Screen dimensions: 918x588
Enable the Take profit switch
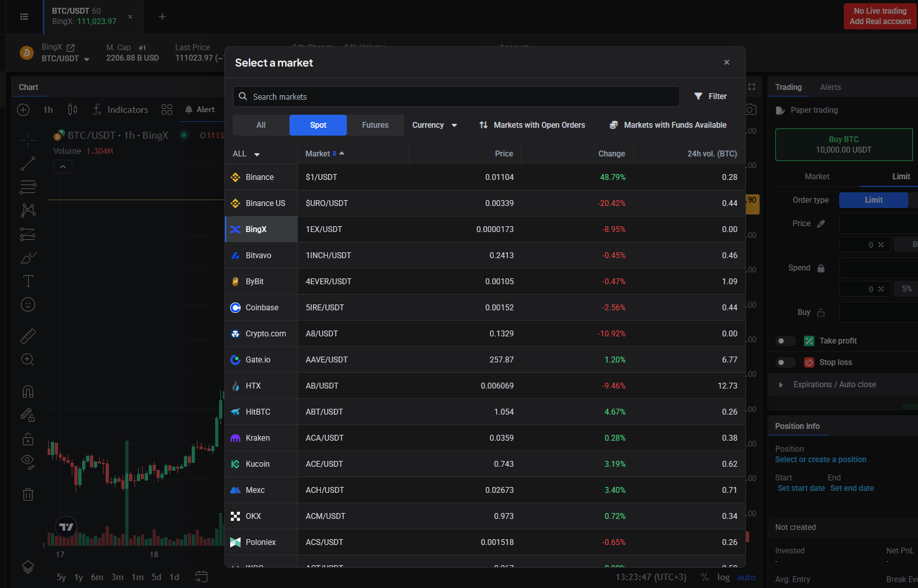click(x=786, y=341)
